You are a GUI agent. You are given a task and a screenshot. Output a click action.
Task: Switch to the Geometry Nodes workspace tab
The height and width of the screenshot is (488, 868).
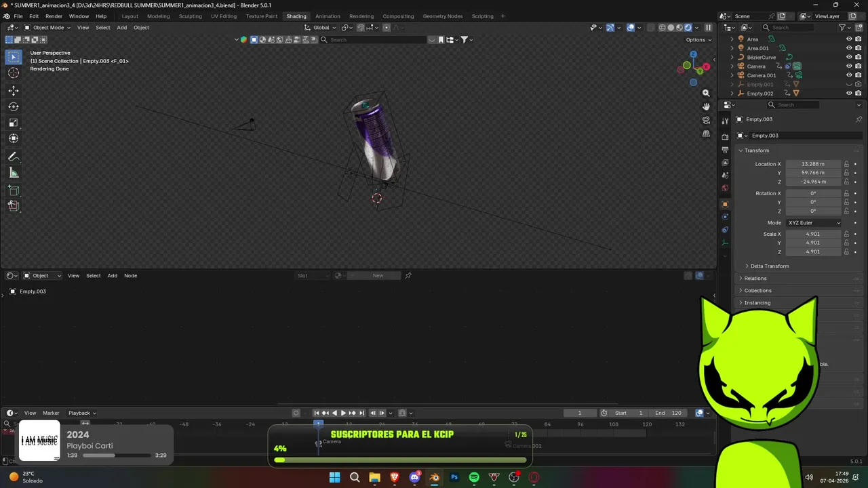tap(442, 16)
